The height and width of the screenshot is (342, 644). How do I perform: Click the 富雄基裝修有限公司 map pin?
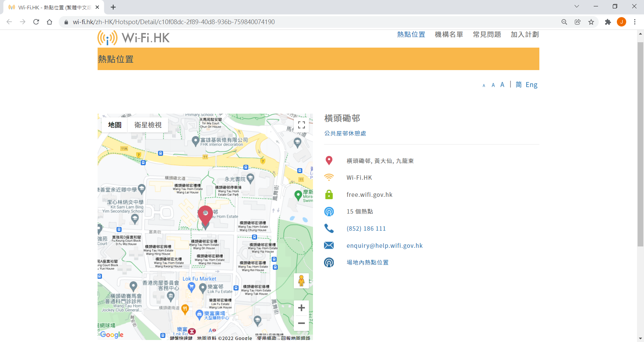[196, 141]
